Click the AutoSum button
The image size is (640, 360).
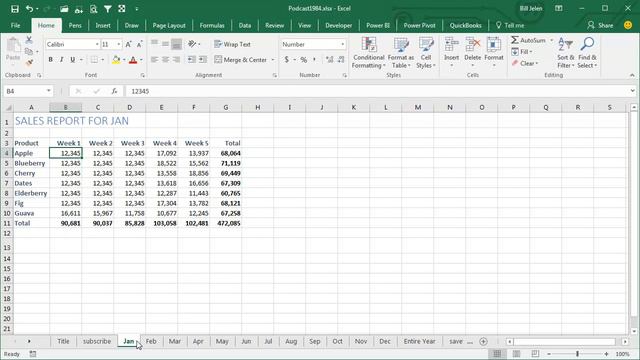pos(528,40)
